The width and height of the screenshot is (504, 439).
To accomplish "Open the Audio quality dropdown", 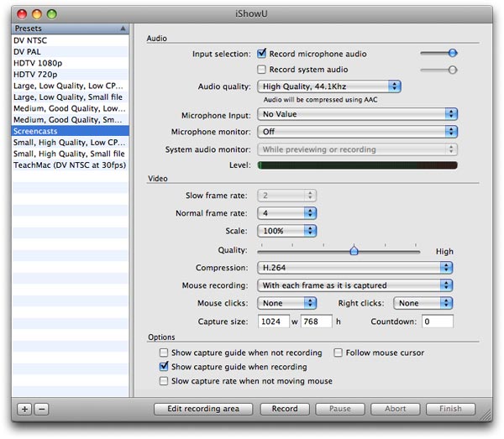I will (329, 86).
